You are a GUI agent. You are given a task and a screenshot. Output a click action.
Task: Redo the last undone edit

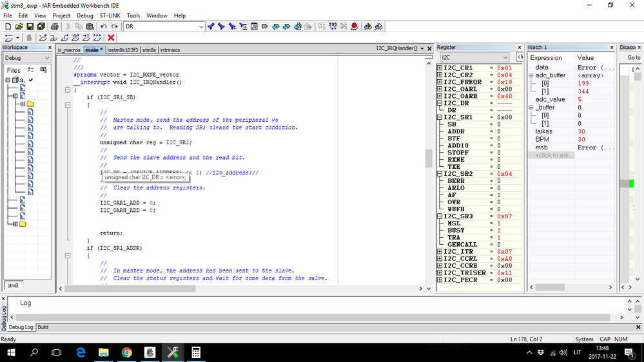pyautogui.click(x=115, y=26)
